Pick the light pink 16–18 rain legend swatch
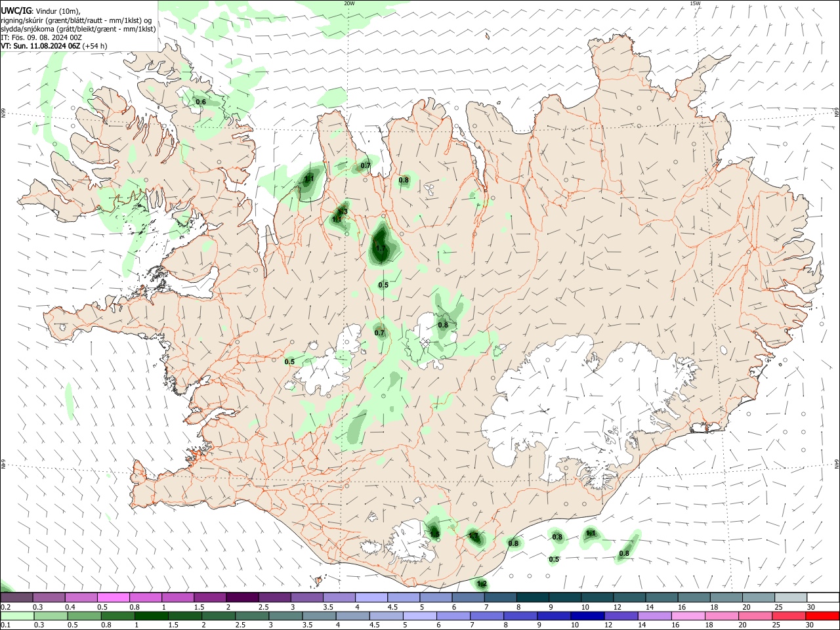840x630 pixels. coord(689,616)
